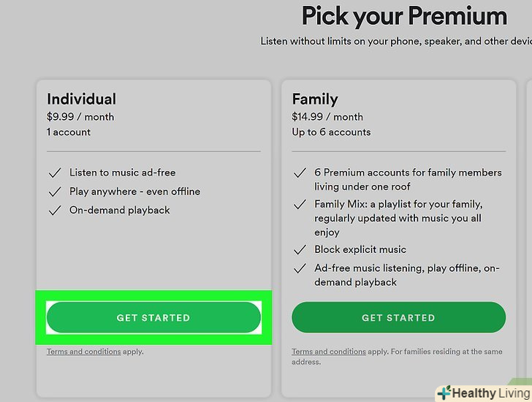Click the "$14.99 / month" price text
This screenshot has width=532, height=402.
[327, 116]
